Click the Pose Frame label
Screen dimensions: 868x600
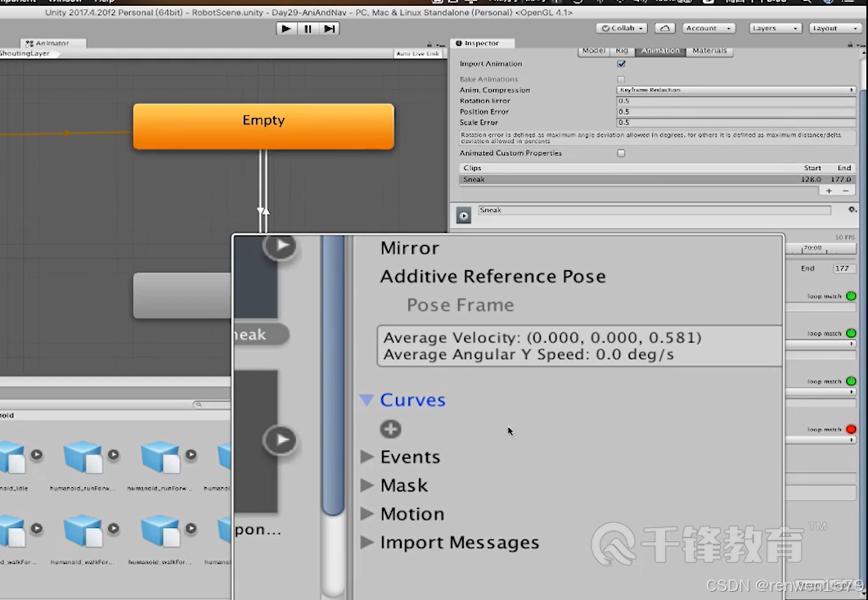tap(460, 305)
